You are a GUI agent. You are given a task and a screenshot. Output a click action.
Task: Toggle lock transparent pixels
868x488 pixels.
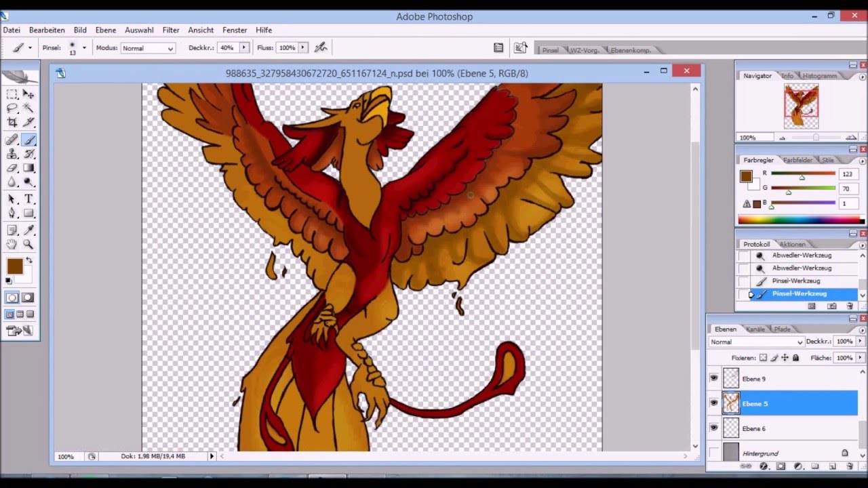point(763,358)
